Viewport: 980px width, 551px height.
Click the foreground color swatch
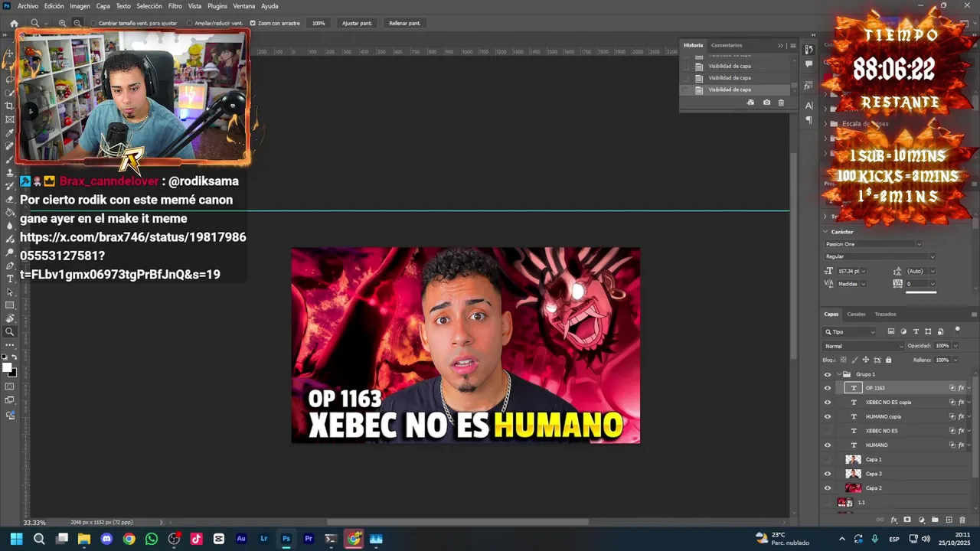[x=8, y=368]
